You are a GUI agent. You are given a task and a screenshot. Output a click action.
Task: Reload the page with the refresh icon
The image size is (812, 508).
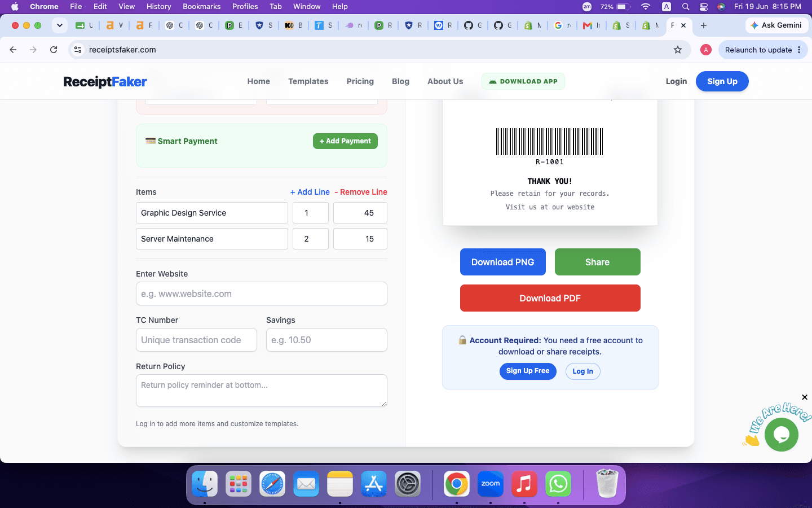[54, 50]
